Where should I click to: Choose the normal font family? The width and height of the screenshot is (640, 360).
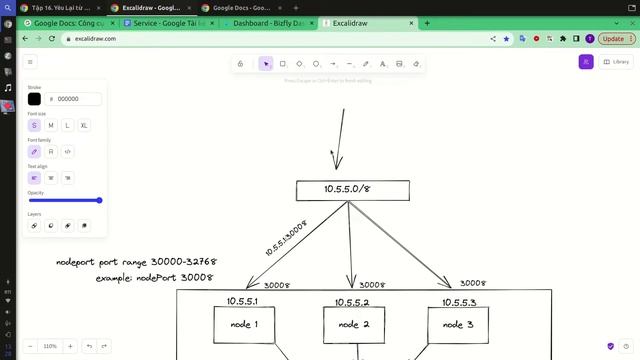(51, 152)
